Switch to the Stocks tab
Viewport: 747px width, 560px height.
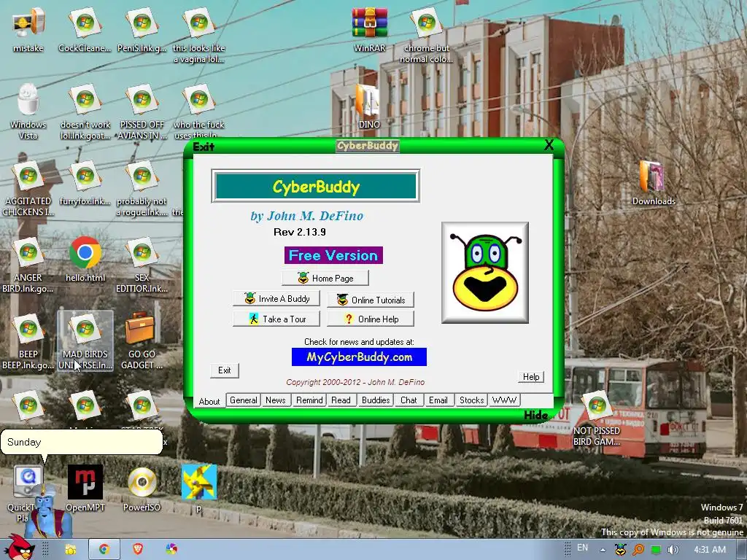[472, 400]
